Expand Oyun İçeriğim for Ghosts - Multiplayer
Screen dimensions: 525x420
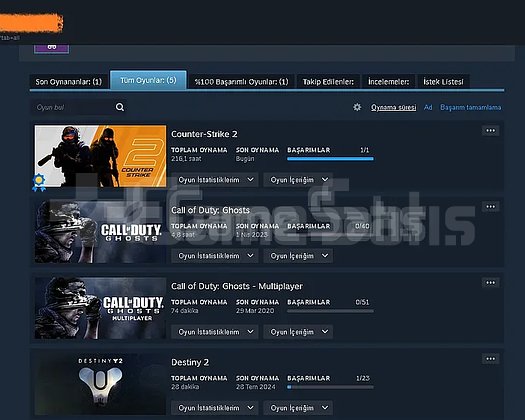click(x=298, y=332)
